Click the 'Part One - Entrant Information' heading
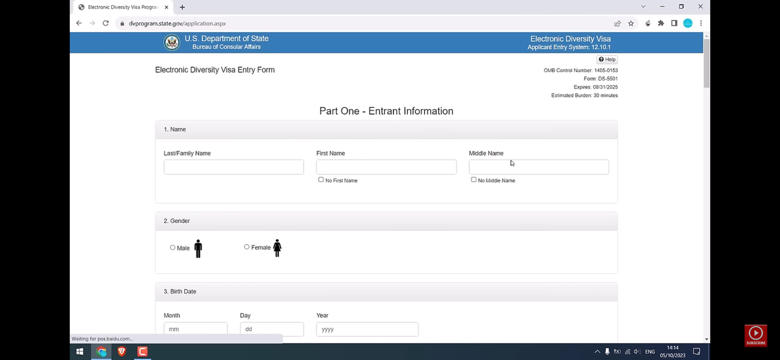780x360 pixels. click(386, 111)
